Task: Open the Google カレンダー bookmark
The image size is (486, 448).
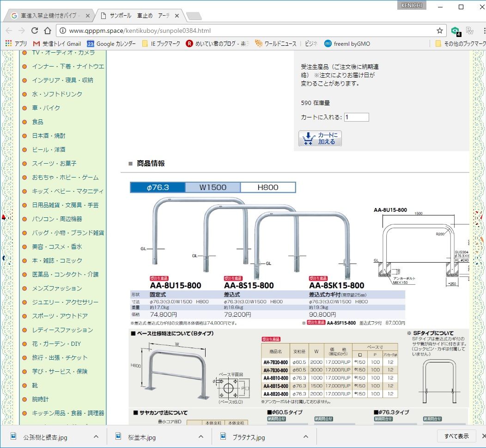Action: click(111, 43)
